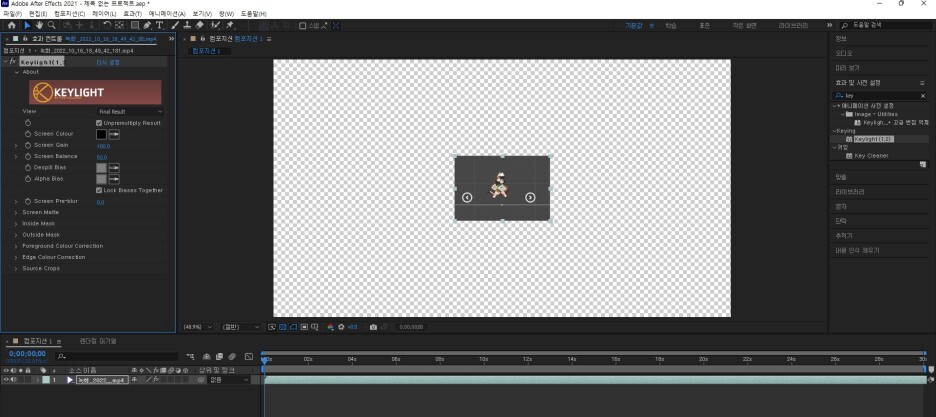Select the Hand tool

pyautogui.click(x=39, y=26)
